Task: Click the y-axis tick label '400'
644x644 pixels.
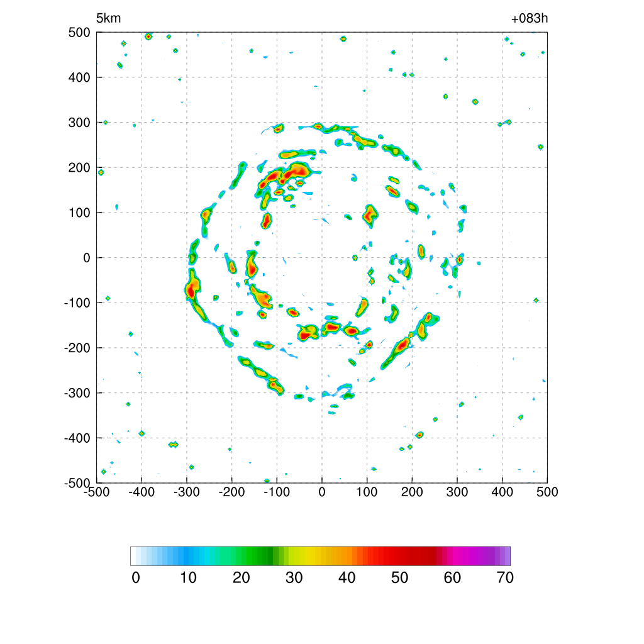Action: pos(79,77)
